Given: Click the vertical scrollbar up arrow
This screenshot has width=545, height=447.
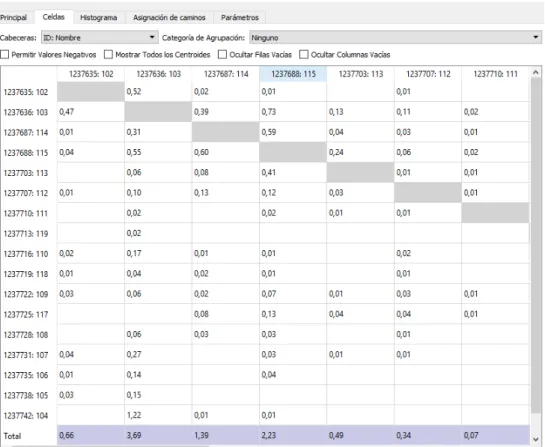Looking at the screenshot, I should [x=536, y=72].
